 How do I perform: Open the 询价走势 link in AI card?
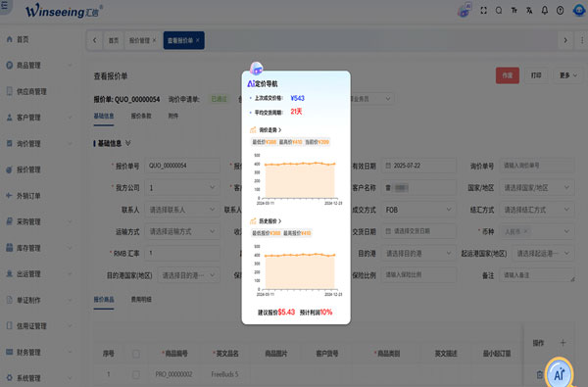point(270,129)
